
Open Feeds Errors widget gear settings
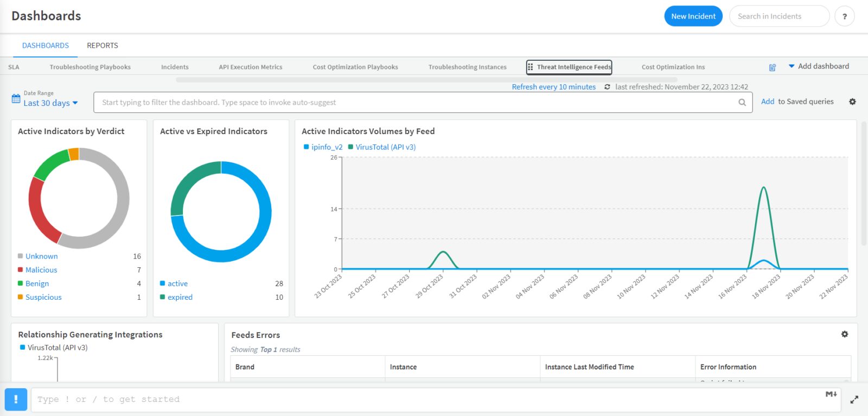(x=845, y=334)
